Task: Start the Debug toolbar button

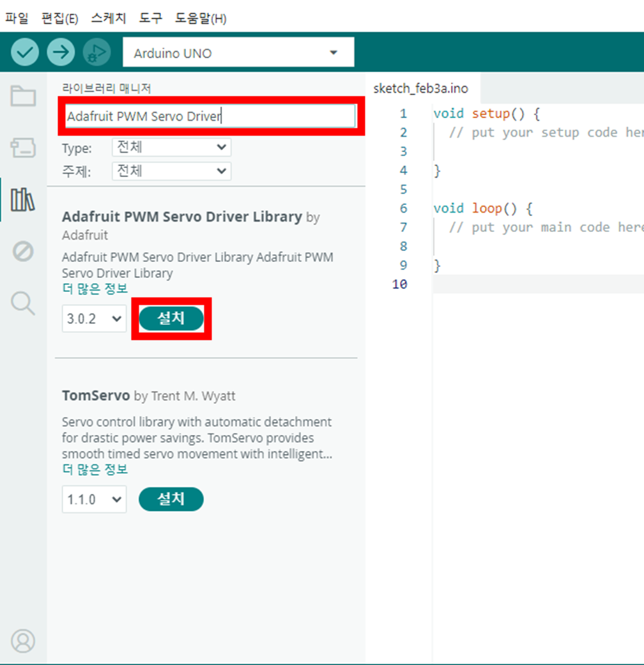Action: click(96, 53)
